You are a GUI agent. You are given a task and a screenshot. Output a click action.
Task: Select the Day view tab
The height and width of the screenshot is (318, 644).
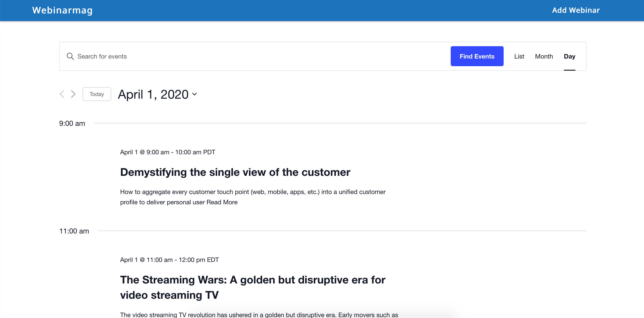[x=569, y=56]
